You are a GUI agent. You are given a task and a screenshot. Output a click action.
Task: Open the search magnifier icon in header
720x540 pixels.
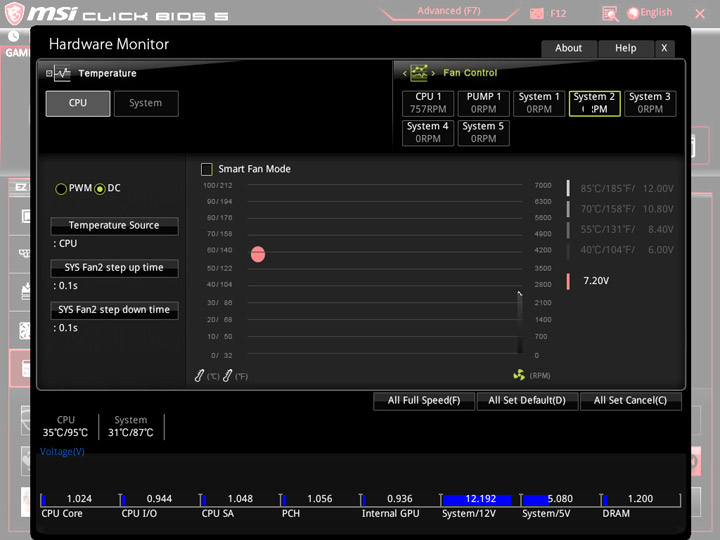click(610, 14)
